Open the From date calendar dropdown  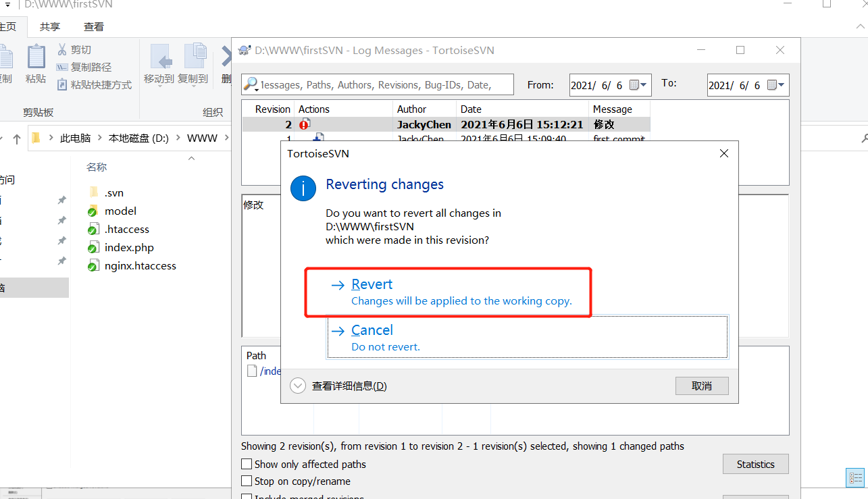638,85
